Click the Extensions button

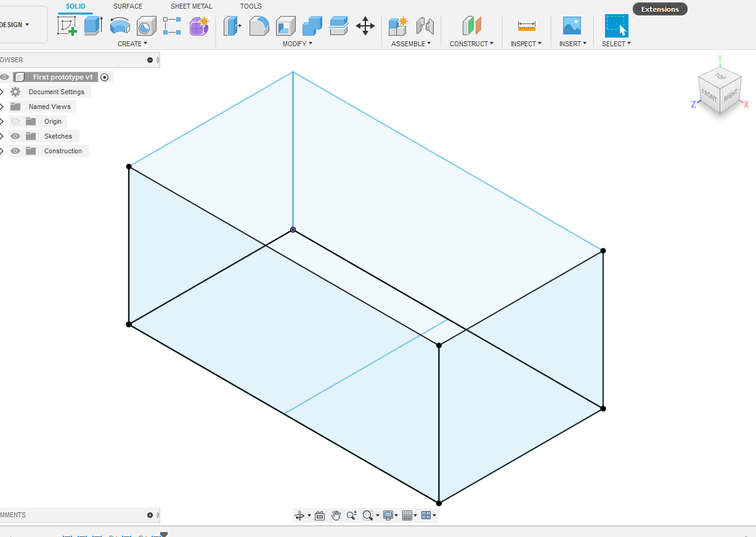click(659, 9)
